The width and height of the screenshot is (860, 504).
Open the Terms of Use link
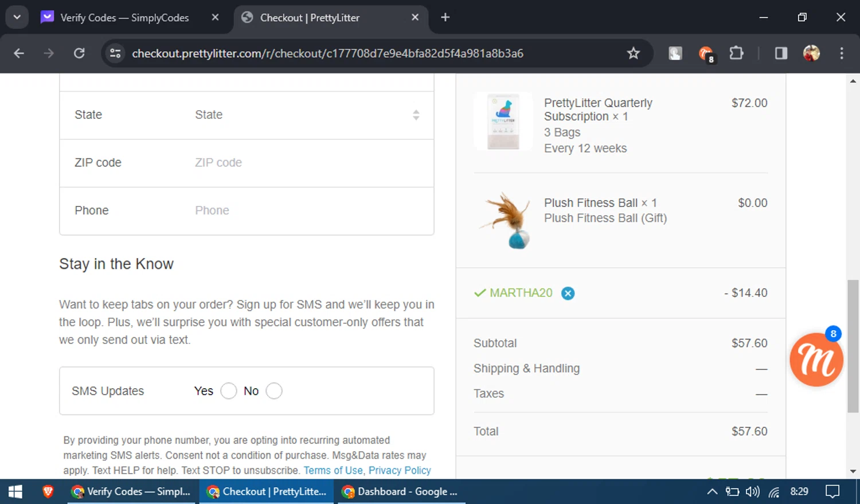tap(333, 470)
